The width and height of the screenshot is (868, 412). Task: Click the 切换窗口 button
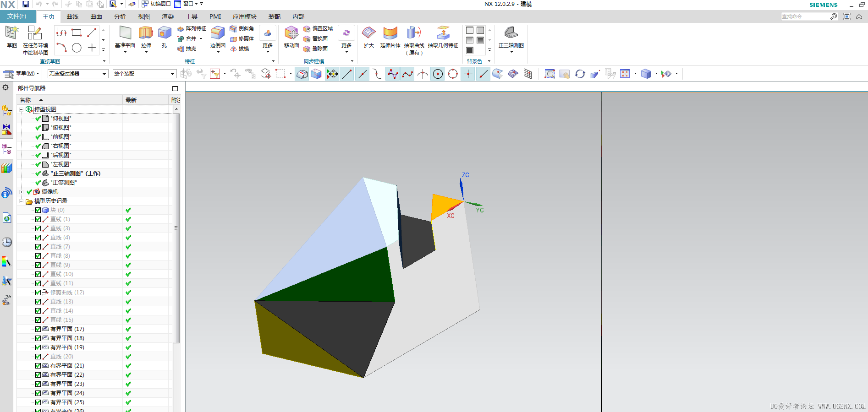tap(156, 4)
